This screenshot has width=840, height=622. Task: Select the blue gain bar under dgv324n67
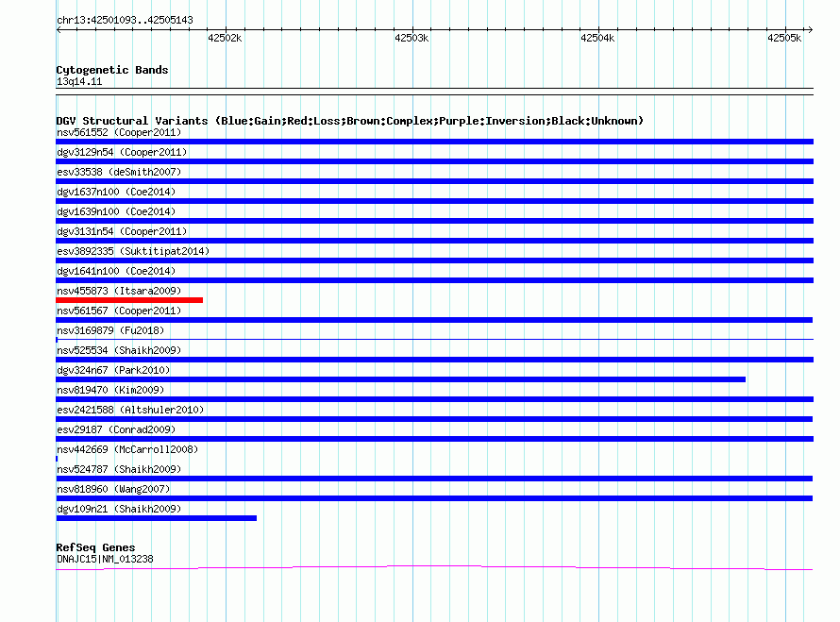click(x=401, y=379)
